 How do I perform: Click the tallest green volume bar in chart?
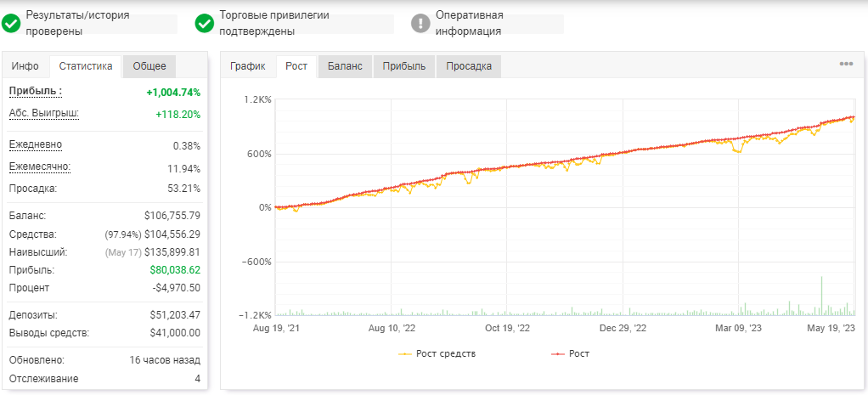coord(821,296)
